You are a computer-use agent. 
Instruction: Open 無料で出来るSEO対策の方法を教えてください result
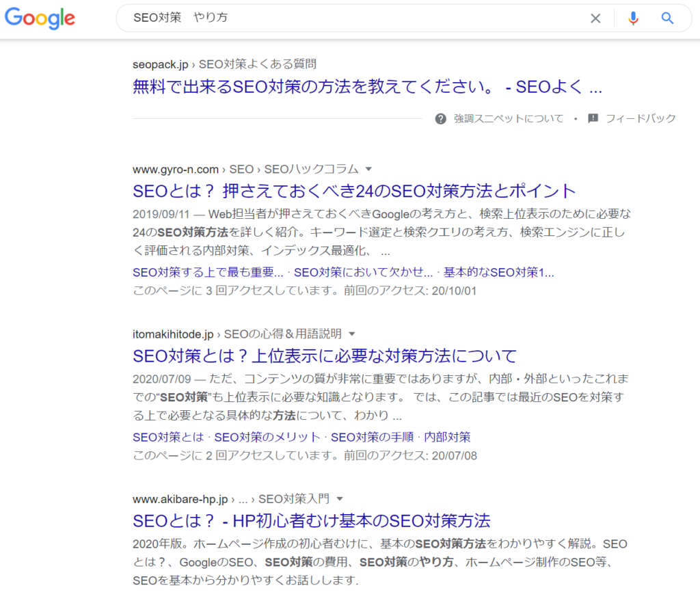point(367,87)
